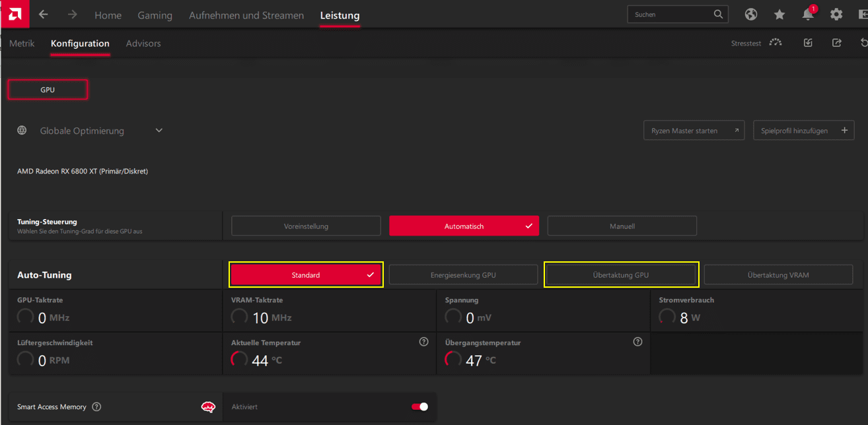Choose Standard auto-tuning option
Image resolution: width=868 pixels, height=425 pixels.
[x=306, y=275]
